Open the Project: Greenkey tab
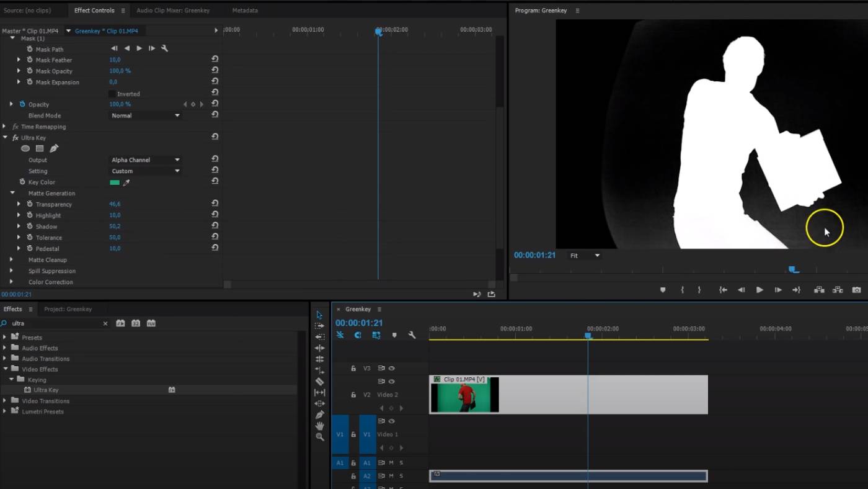 [68, 309]
